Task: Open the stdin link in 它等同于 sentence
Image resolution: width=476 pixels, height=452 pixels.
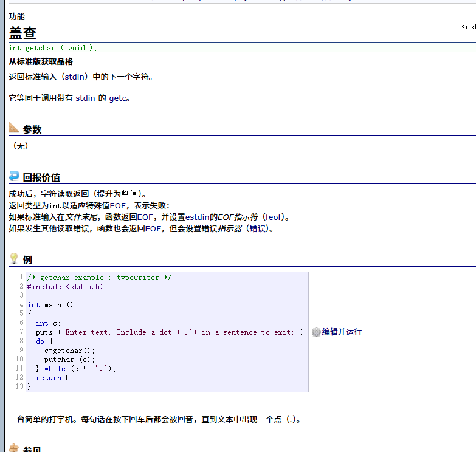Action: click(85, 98)
